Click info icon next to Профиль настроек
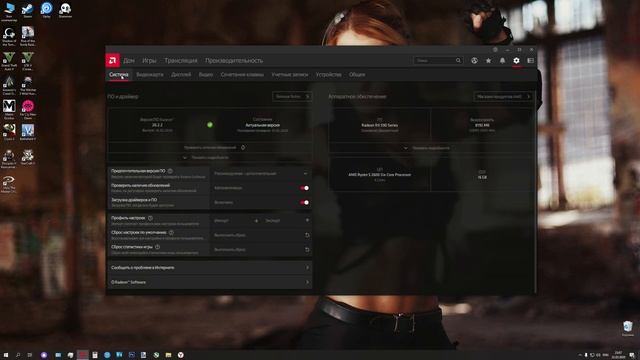Image resolution: width=640 pixels, height=360 pixels. pos(150,218)
